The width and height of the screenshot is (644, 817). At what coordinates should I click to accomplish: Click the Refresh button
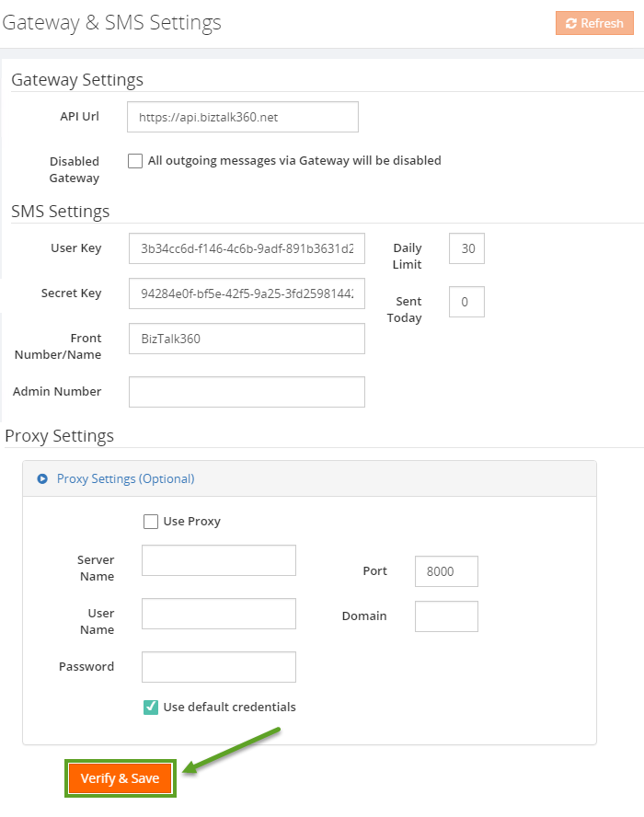point(594,23)
